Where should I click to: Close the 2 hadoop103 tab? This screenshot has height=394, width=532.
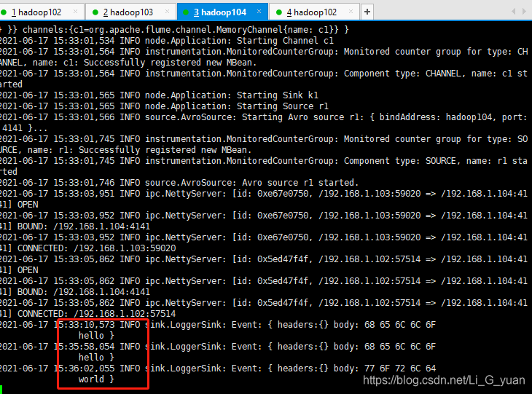pyautogui.click(x=167, y=12)
